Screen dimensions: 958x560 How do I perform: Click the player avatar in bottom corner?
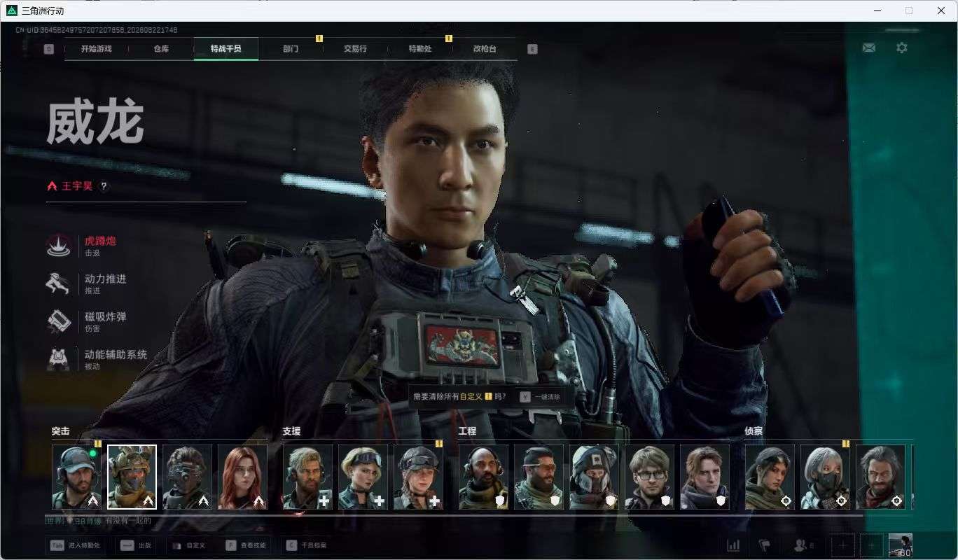(x=900, y=545)
